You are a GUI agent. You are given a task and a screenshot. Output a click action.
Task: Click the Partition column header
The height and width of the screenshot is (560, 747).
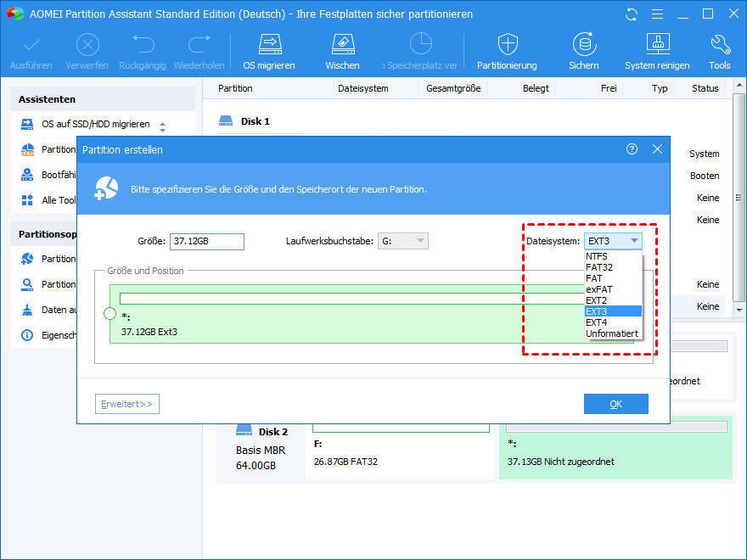point(235,88)
